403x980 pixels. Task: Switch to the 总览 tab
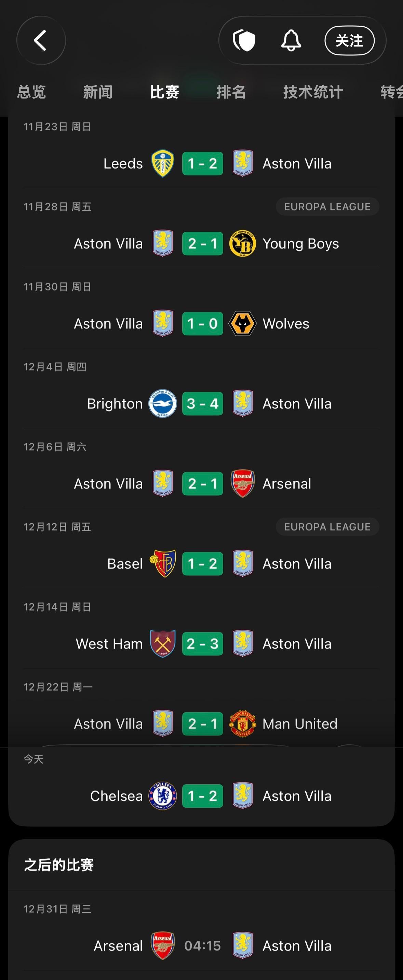click(x=31, y=92)
